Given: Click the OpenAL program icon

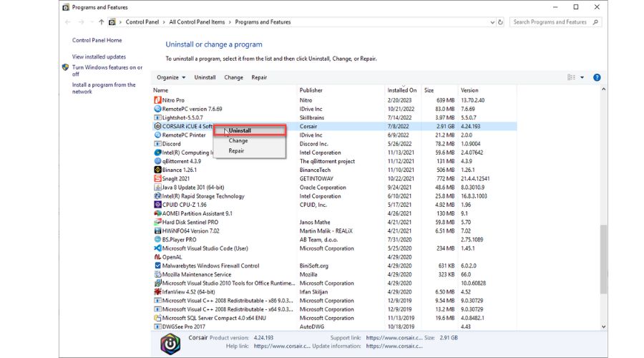Looking at the screenshot, I should (x=157, y=257).
